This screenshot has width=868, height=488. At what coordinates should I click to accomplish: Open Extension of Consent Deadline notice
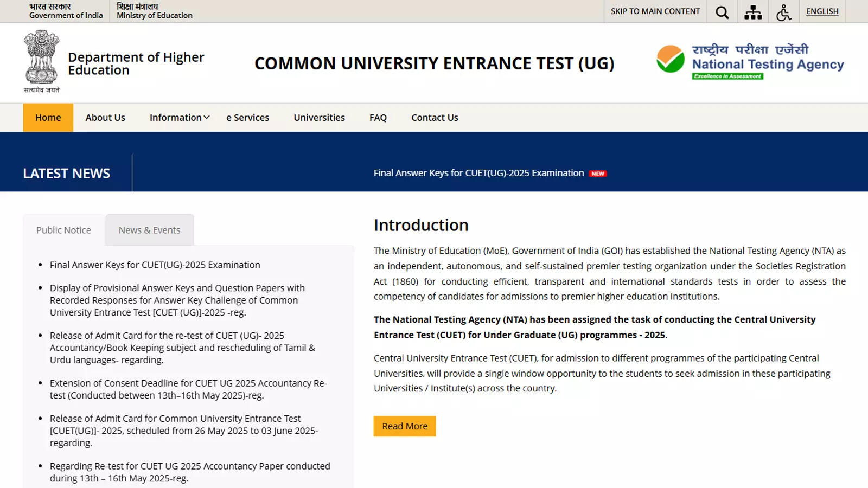coord(188,389)
